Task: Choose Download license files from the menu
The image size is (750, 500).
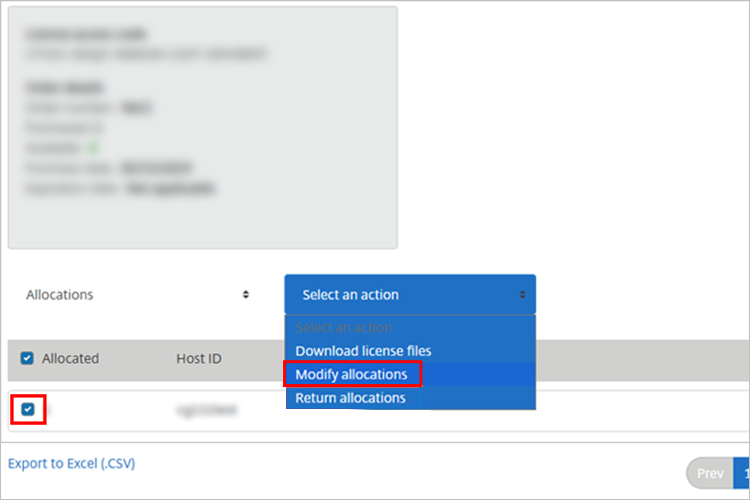Action: click(363, 351)
